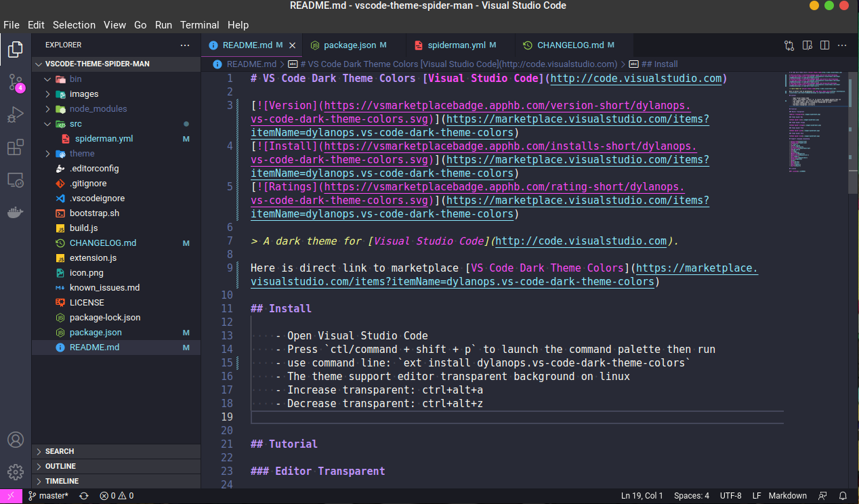This screenshot has height=504, width=859.
Task: Open notifications bell in status bar
Action: tap(843, 495)
